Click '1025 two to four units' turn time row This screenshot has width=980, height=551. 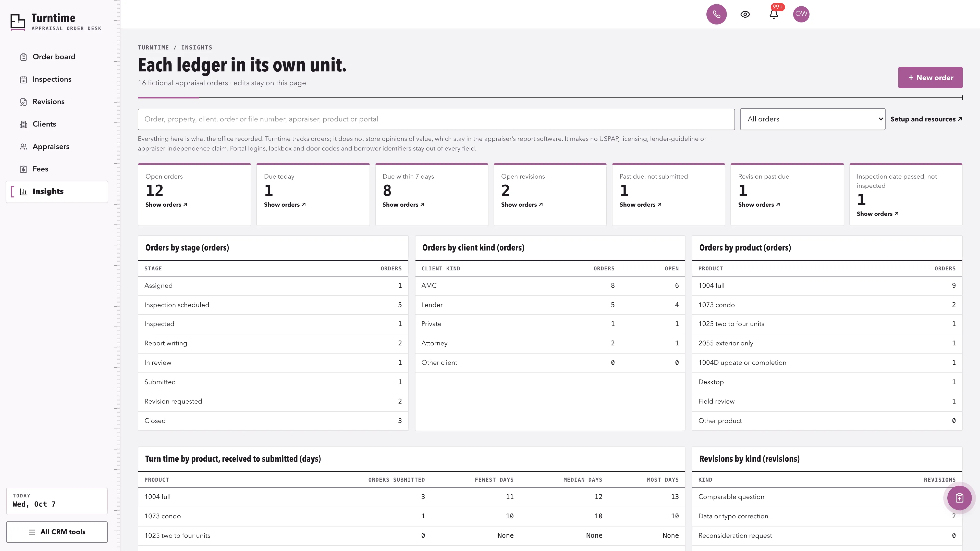pyautogui.click(x=412, y=536)
